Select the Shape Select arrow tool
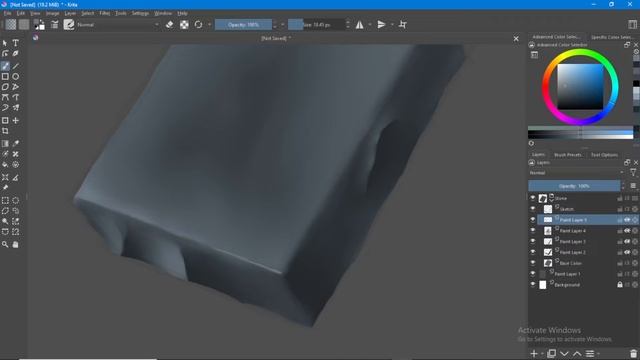 click(5, 43)
